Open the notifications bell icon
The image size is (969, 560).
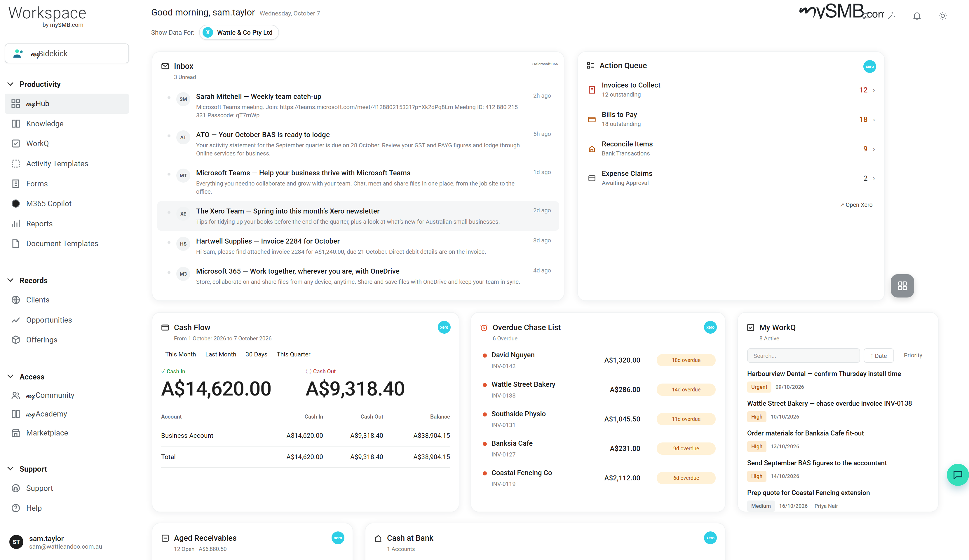coord(917,16)
